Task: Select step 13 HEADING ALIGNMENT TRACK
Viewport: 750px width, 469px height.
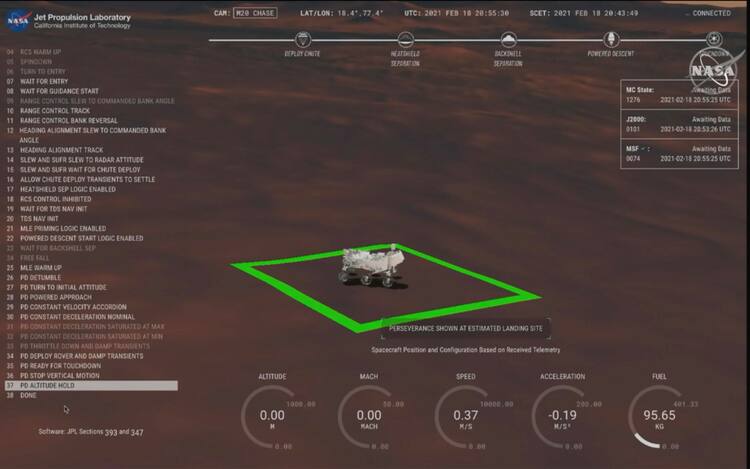Action: click(x=55, y=150)
